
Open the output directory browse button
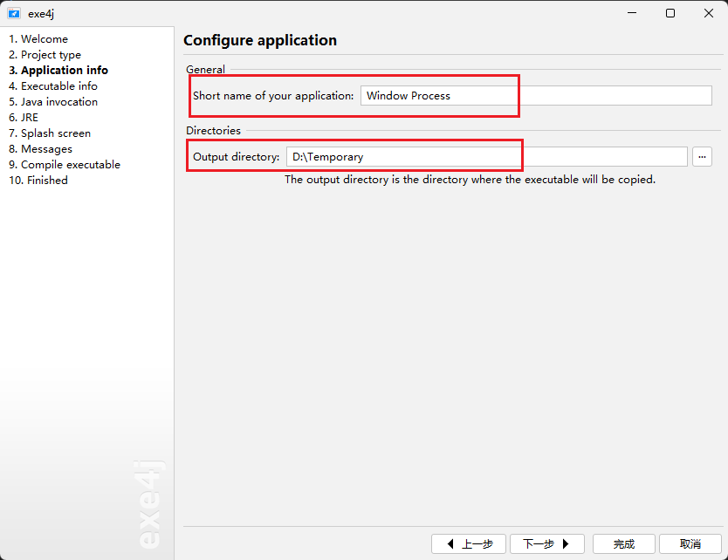pyautogui.click(x=702, y=157)
